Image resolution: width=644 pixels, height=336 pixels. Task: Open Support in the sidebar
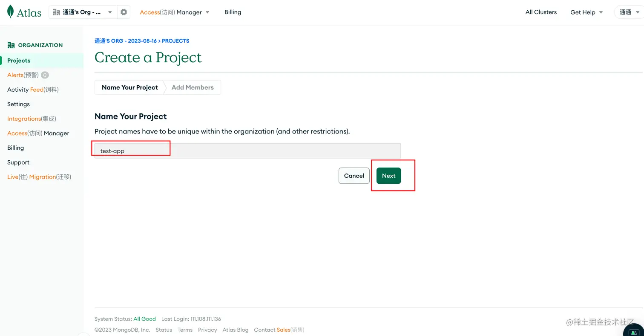18,162
